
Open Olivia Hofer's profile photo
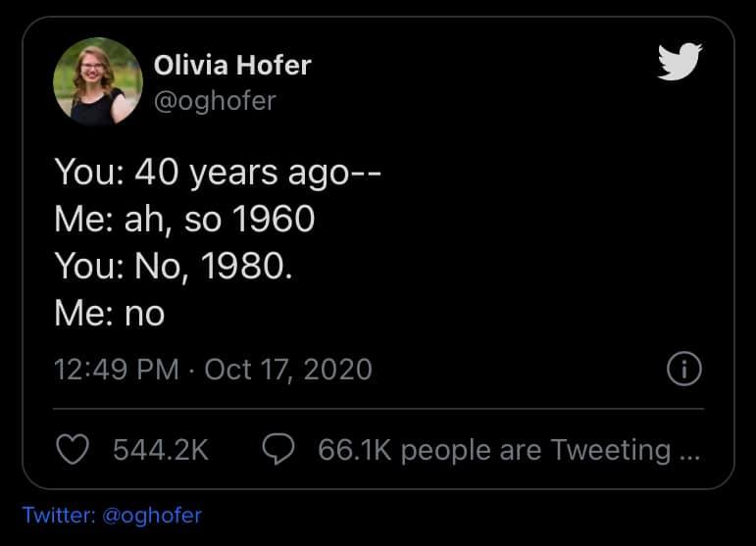(x=98, y=81)
